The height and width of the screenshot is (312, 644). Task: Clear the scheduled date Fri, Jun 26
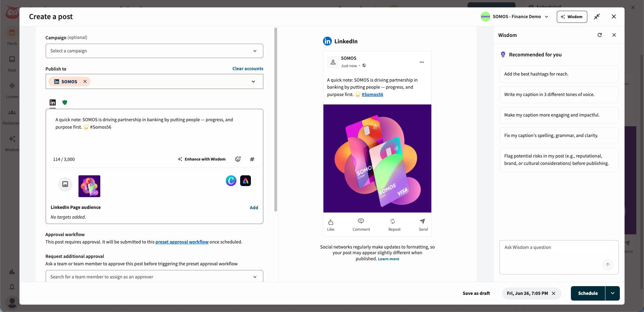(553, 293)
